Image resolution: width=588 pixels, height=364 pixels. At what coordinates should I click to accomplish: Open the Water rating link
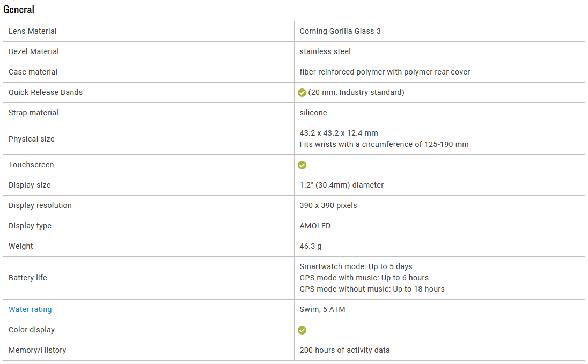click(x=30, y=309)
